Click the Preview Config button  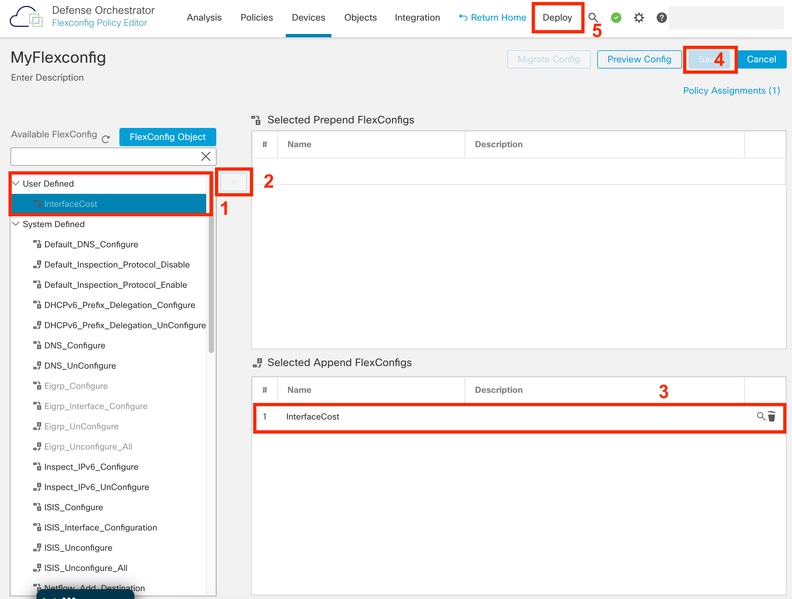tap(639, 60)
